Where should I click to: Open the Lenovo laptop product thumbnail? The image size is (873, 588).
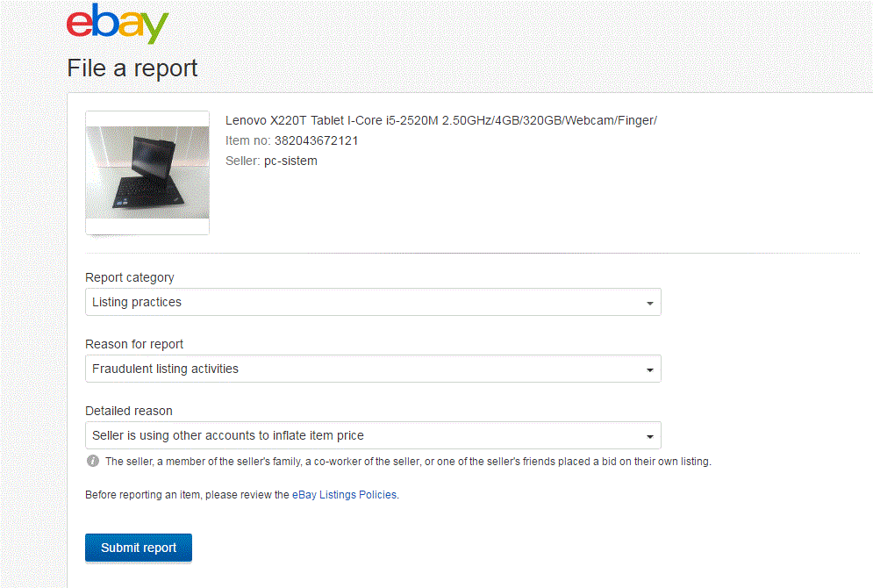(x=147, y=172)
